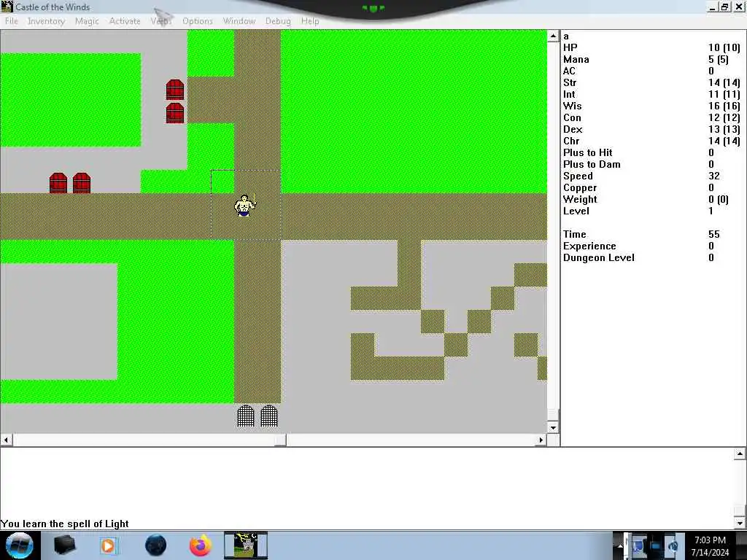The height and width of the screenshot is (560, 747).
Task: Open the Windows Start menu orb
Action: point(20,545)
